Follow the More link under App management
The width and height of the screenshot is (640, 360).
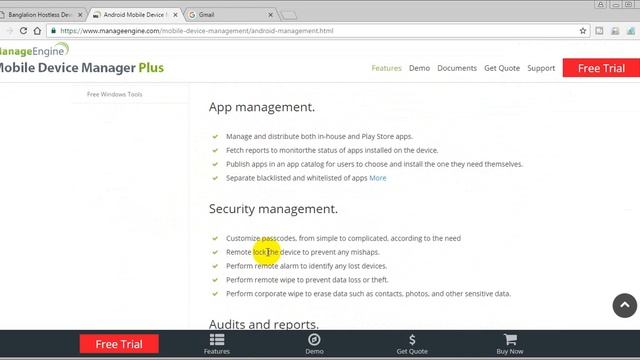coord(378,178)
